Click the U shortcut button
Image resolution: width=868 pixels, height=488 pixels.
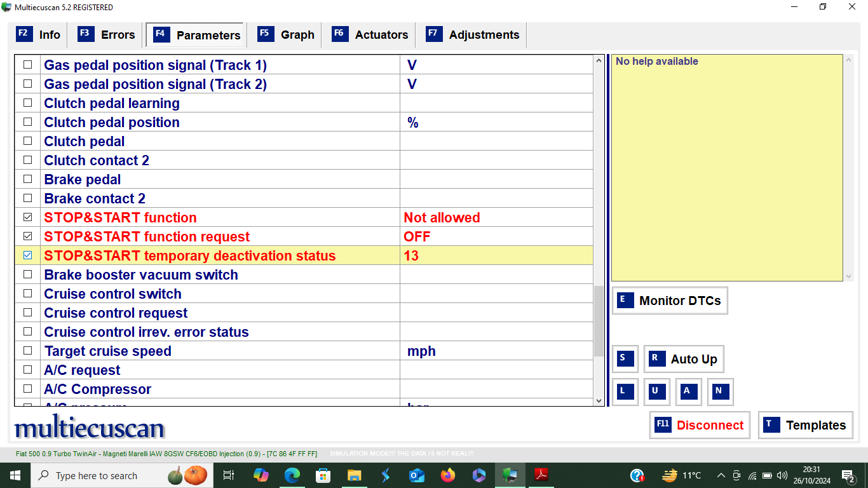657,392
